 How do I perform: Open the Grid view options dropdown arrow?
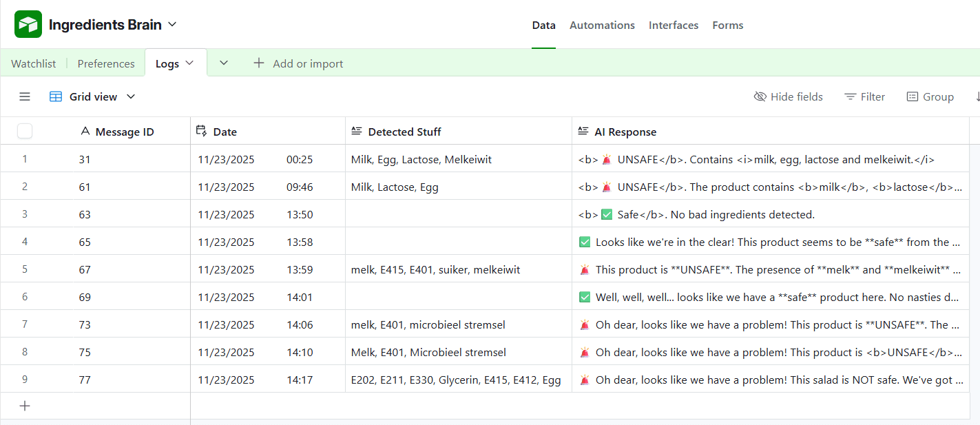pyautogui.click(x=131, y=97)
